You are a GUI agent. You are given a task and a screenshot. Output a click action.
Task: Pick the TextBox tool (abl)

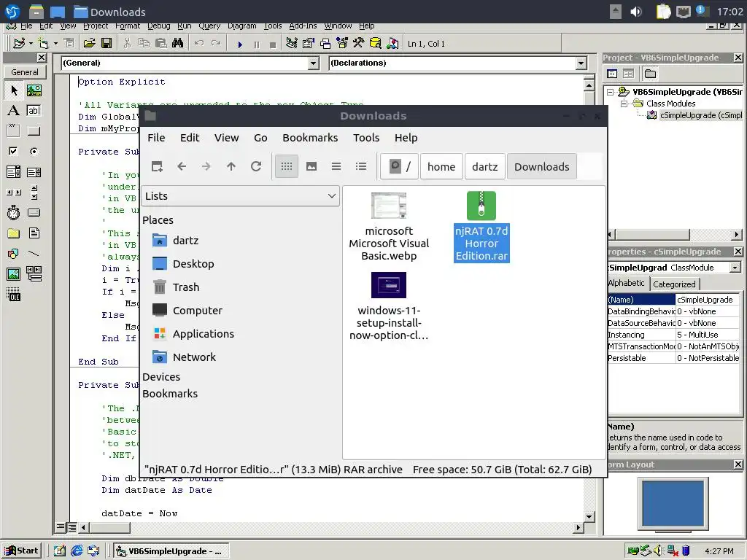(34, 111)
